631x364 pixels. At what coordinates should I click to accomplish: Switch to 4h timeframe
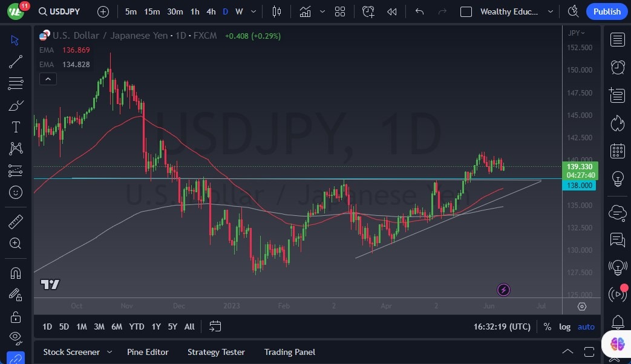point(211,11)
